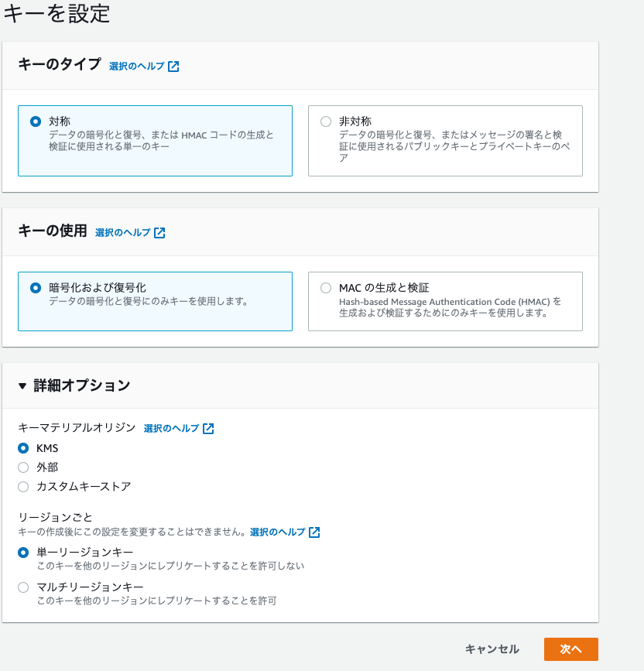Select the 非対称 key type radio

pyautogui.click(x=325, y=122)
